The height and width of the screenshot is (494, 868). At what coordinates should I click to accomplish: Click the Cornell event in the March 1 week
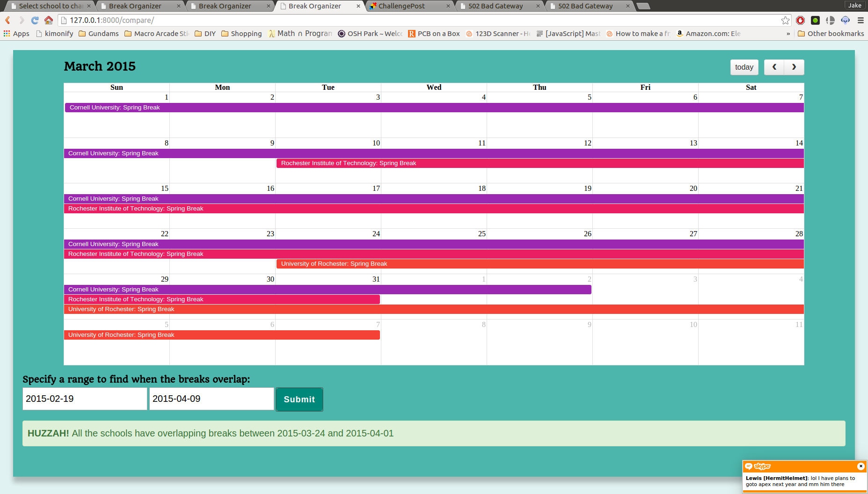[x=434, y=108]
